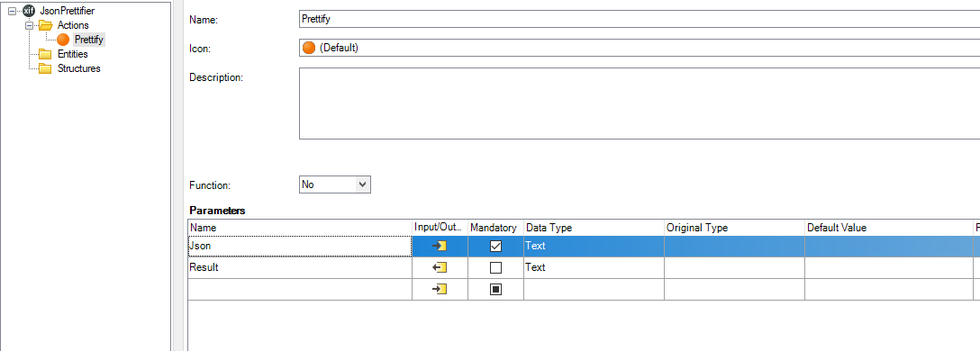Click the input arrow icon in empty row
Screen dimensions: 980x351
[440, 289]
